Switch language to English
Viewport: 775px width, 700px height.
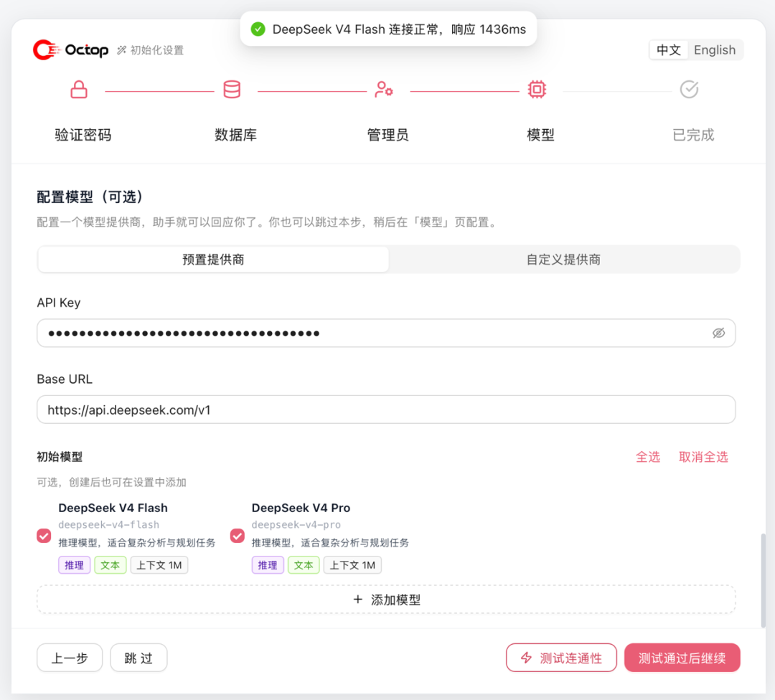715,50
